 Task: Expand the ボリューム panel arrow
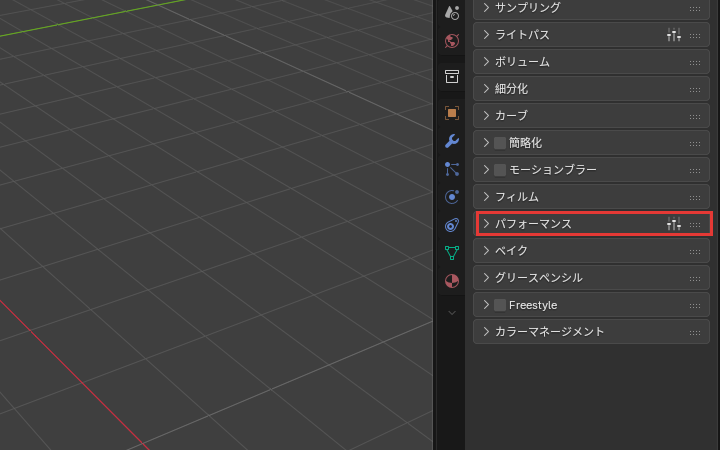click(486, 62)
